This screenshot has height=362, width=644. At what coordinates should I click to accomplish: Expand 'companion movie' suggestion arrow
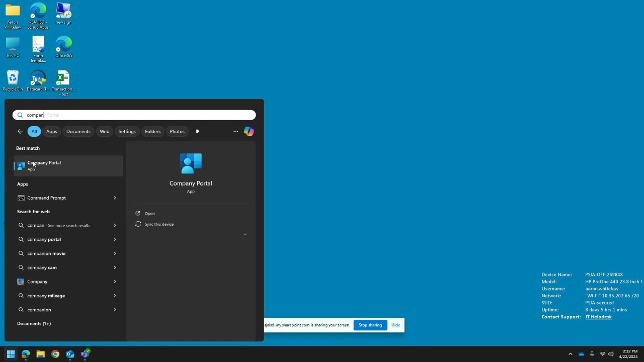coord(115,253)
